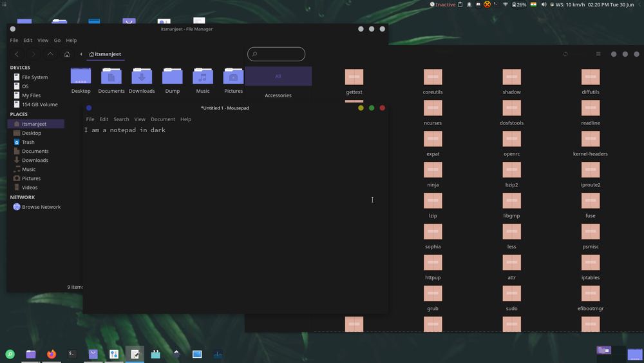
Task: Click the volume speaker icon in tray
Action: click(544, 5)
